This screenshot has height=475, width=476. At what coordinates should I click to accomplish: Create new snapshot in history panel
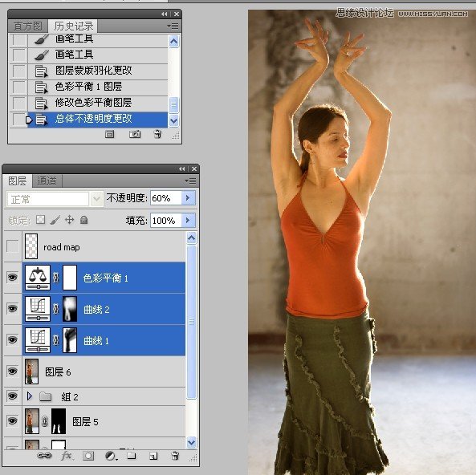(x=135, y=134)
